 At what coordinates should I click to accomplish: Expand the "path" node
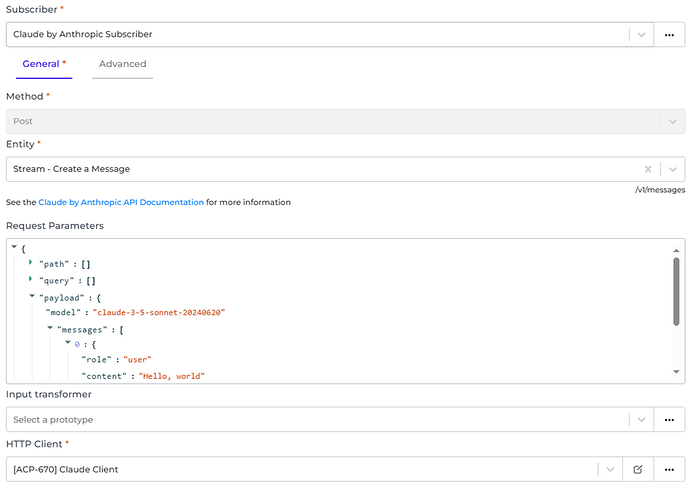pyautogui.click(x=30, y=262)
